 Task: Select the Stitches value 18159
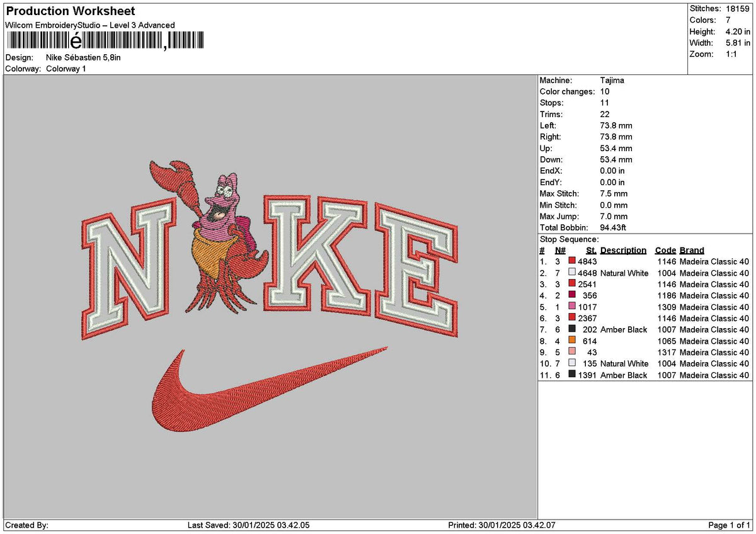click(x=738, y=9)
